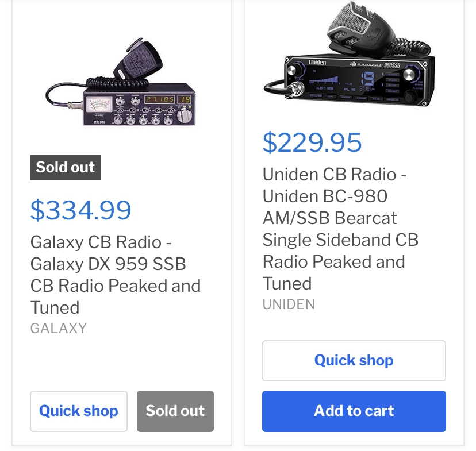The height and width of the screenshot is (451, 476).
Task: Click the $334.99 price
Action: coord(81,210)
